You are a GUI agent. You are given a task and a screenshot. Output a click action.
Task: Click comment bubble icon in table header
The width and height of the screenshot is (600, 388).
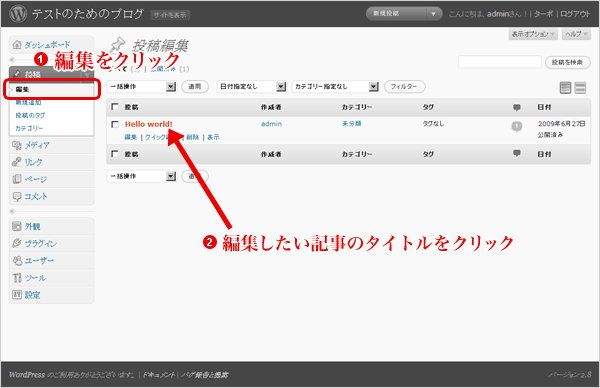517,108
